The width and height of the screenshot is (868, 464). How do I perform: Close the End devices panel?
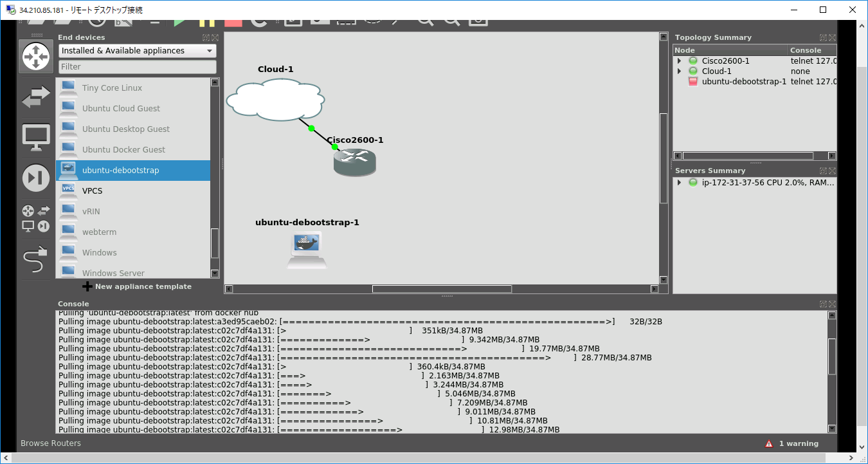215,38
